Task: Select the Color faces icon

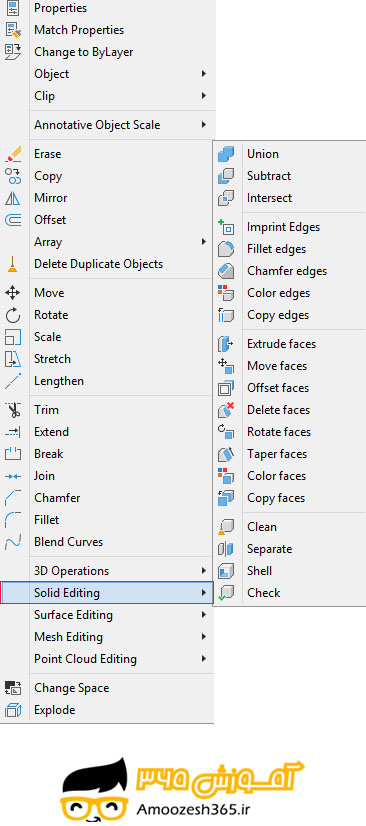Action: [x=226, y=476]
